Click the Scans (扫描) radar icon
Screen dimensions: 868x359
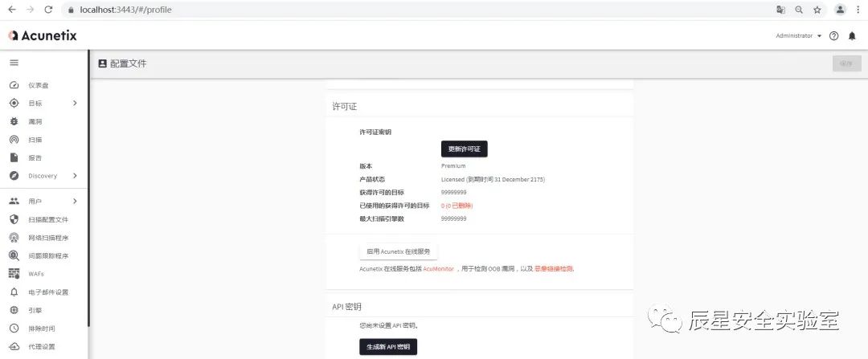pos(14,140)
